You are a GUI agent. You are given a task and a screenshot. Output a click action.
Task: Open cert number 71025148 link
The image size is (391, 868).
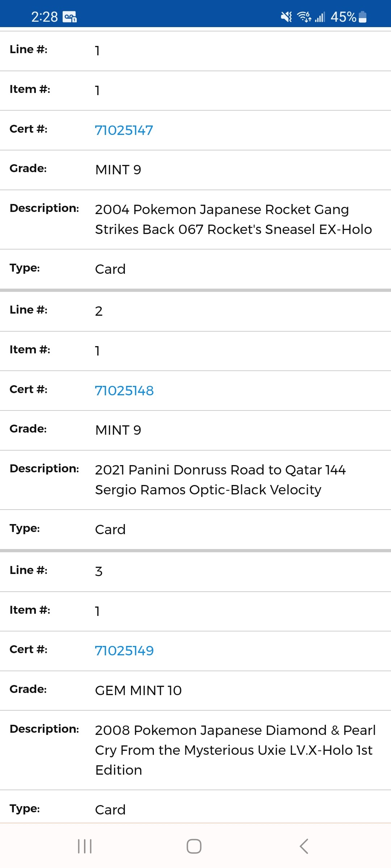124,391
